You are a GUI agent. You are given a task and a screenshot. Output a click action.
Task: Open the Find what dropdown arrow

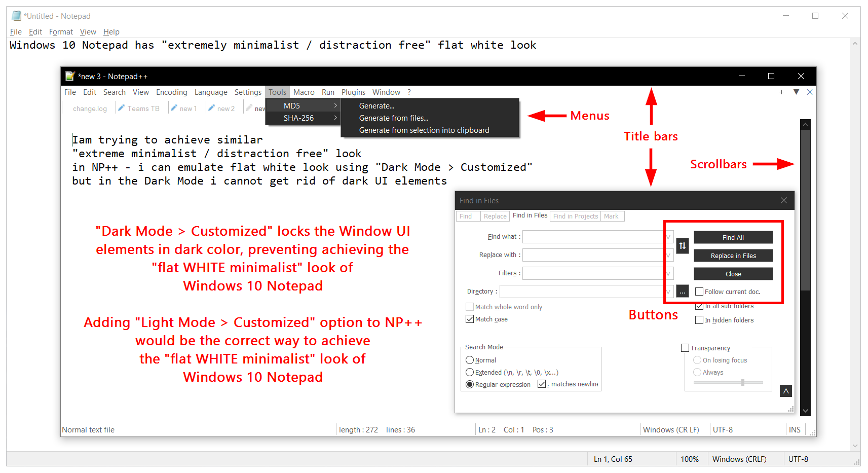point(668,237)
